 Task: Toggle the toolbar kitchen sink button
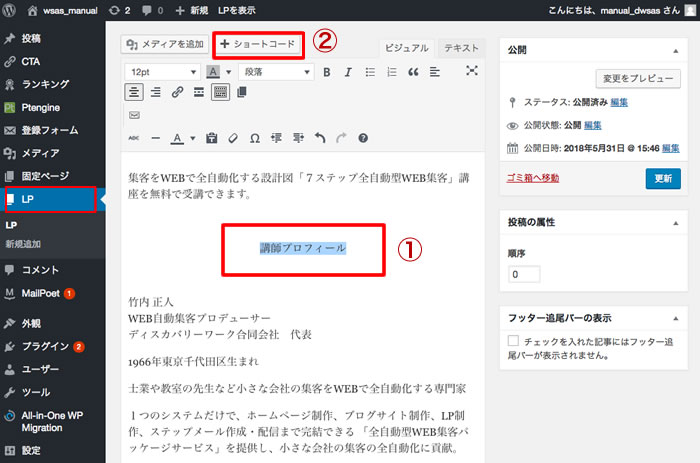pos(221,92)
